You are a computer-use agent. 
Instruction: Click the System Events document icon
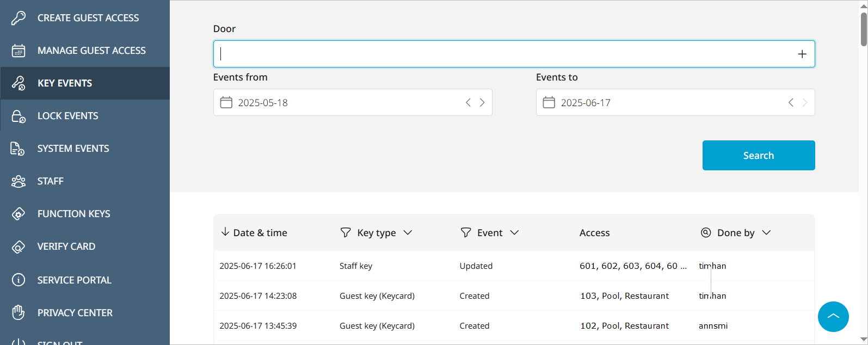[19, 149]
